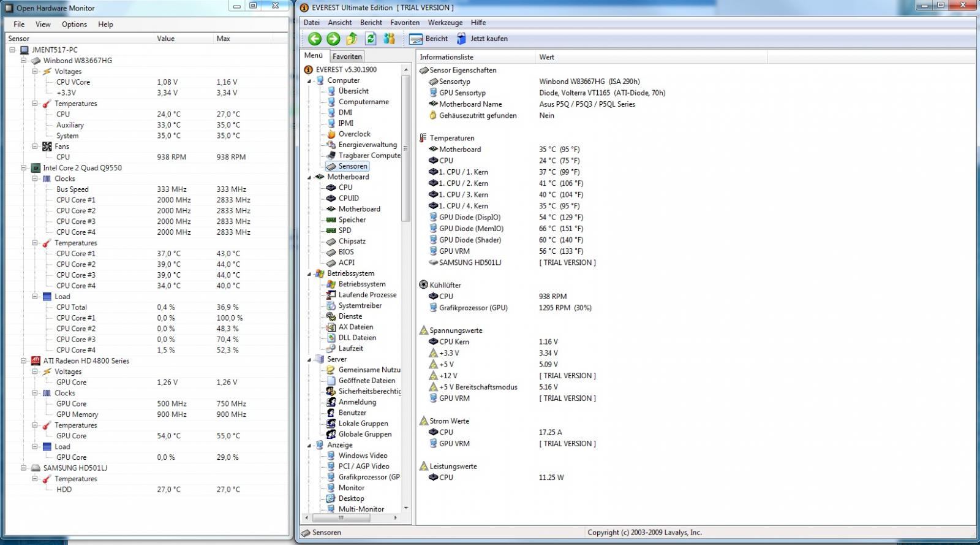This screenshot has height=545, width=980.
Task: Click the SAMSUNG HD501LJ drive icon in Open Hardware Monitor
Action: [x=36, y=468]
